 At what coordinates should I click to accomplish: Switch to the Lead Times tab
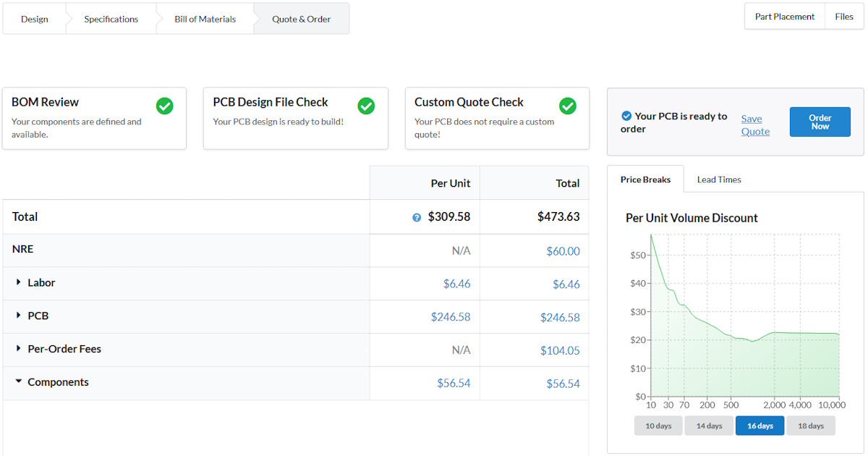(718, 180)
